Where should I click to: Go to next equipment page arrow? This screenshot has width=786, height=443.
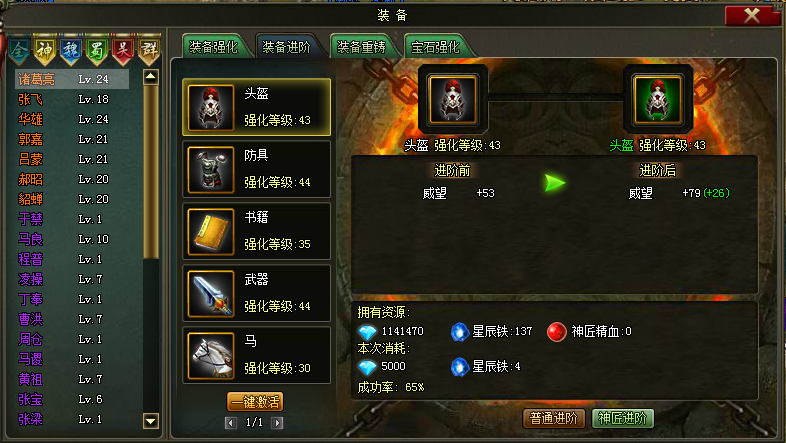[x=277, y=423]
